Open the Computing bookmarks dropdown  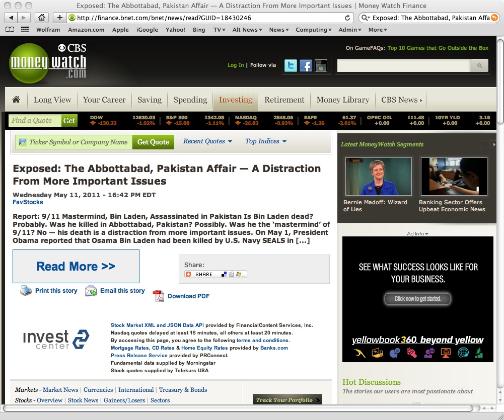pos(313,30)
